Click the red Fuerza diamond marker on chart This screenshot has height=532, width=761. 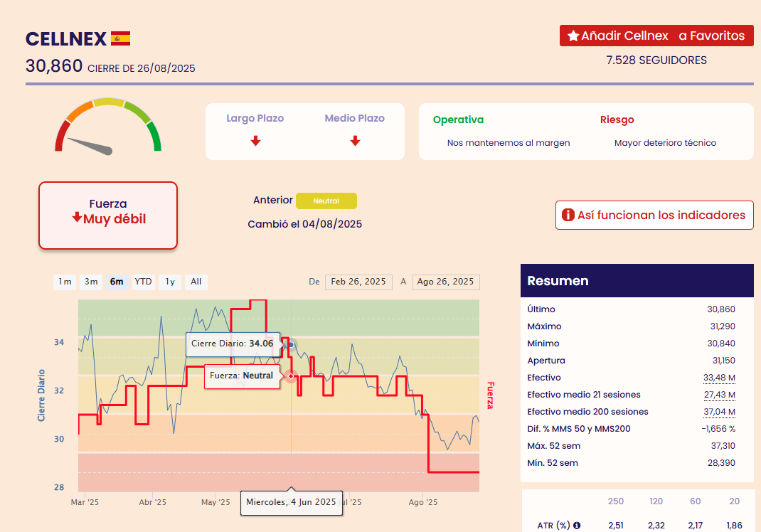pyautogui.click(x=291, y=376)
